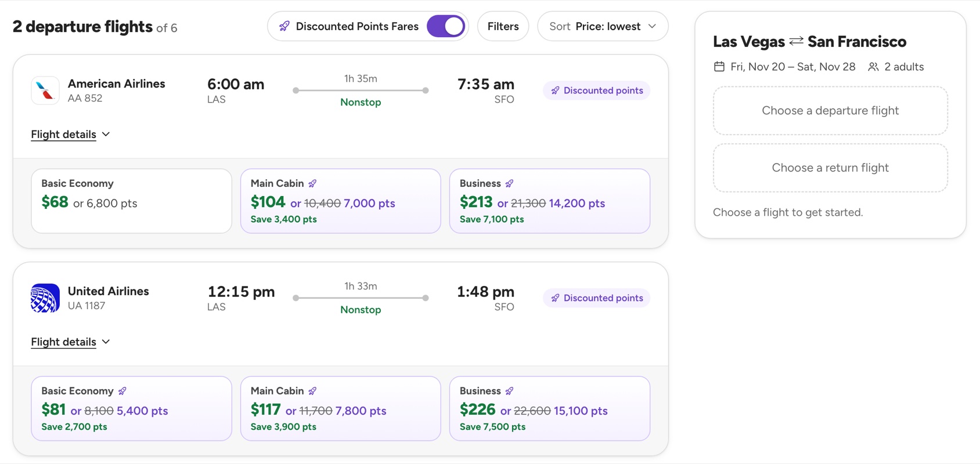Click the Save 7,100 pts text
980x464 pixels.
click(x=492, y=219)
